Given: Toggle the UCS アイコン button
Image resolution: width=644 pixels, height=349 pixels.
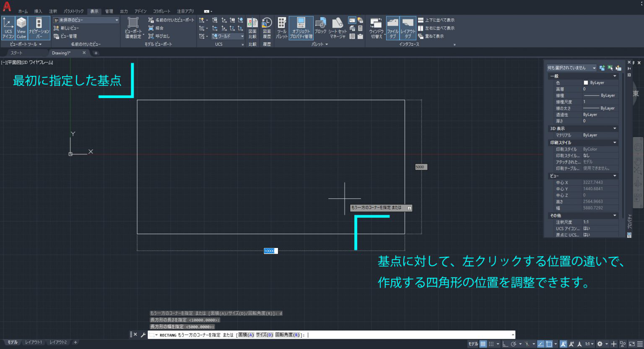Looking at the screenshot, I should (8, 28).
